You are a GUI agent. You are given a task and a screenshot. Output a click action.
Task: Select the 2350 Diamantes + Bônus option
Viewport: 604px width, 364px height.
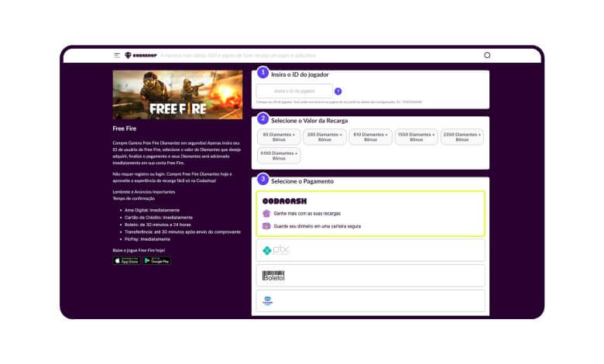462,136
